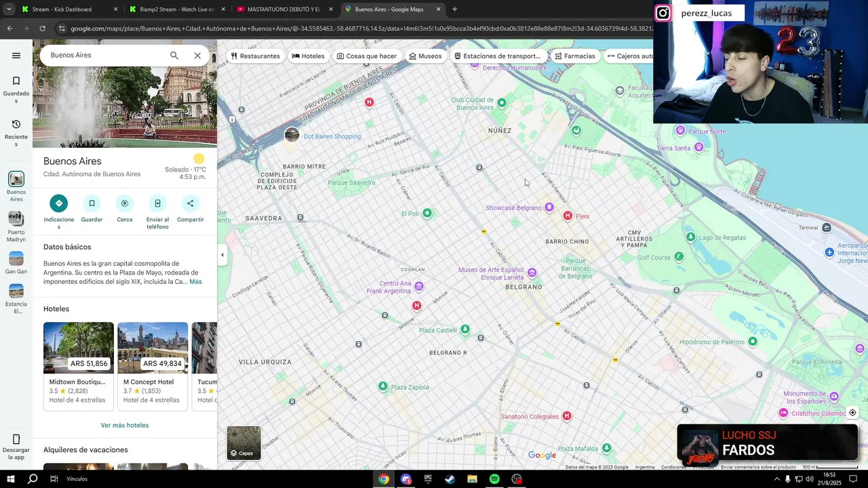Click the Parque Norte marker

[680, 131]
